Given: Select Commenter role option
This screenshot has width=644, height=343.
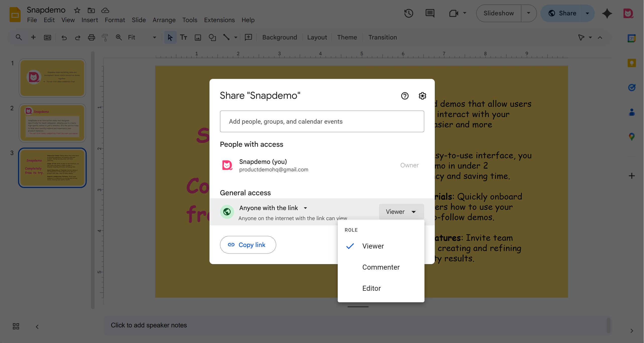Looking at the screenshot, I should [x=381, y=267].
